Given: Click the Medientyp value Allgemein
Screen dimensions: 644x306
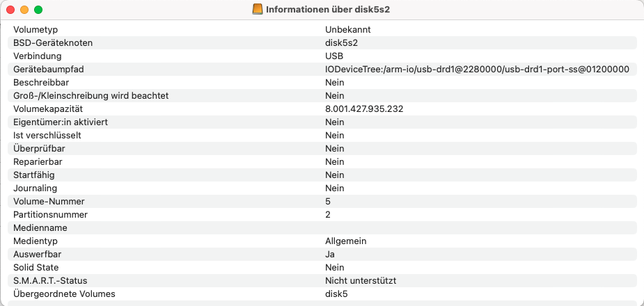Looking at the screenshot, I should point(345,241).
